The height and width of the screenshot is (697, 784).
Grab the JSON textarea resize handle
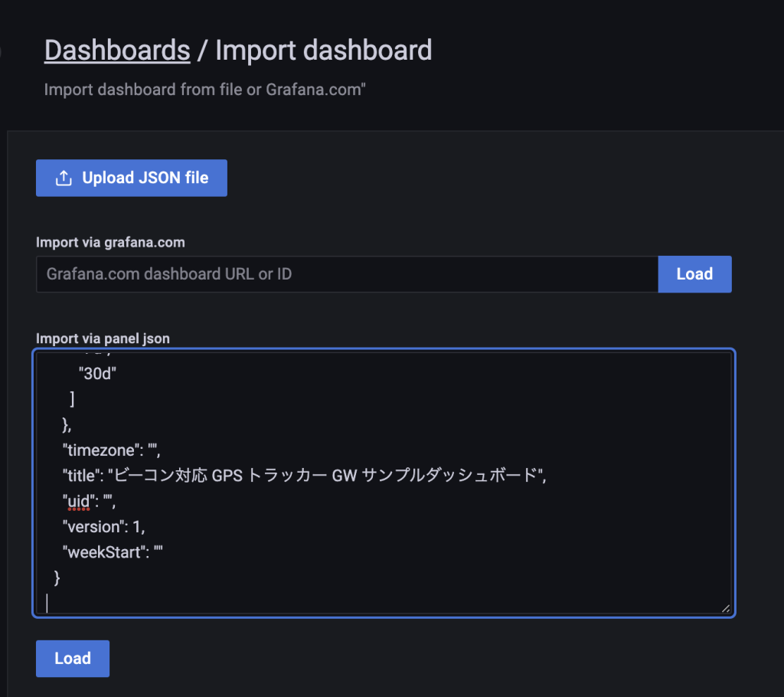point(724,607)
